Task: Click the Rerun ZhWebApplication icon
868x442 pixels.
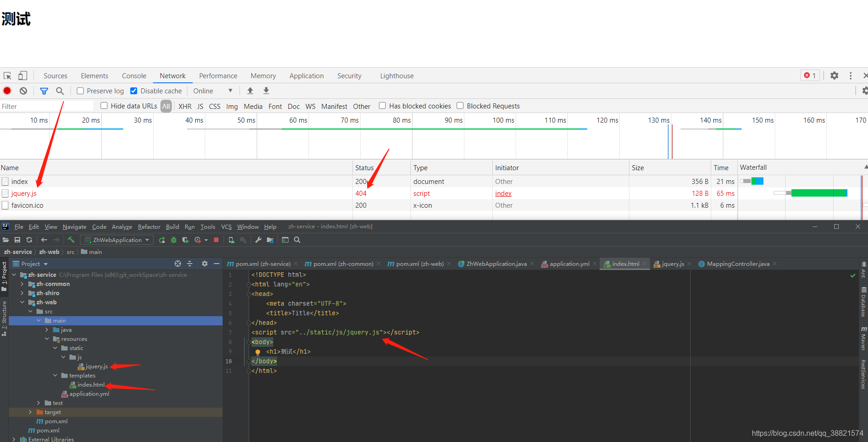Action: point(162,240)
